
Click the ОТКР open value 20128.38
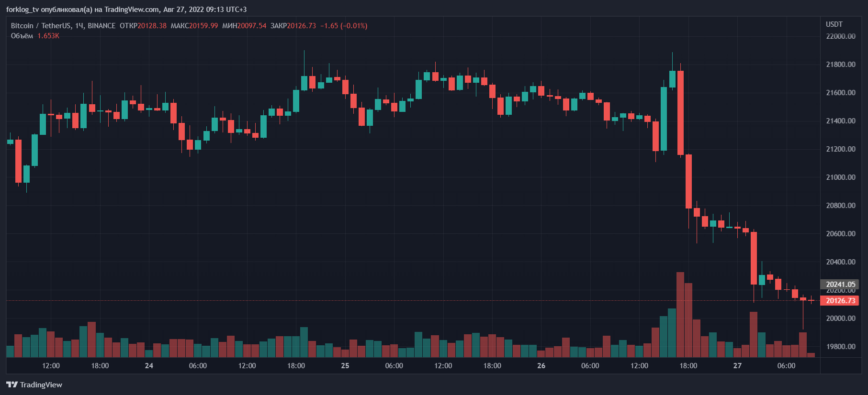pos(152,26)
